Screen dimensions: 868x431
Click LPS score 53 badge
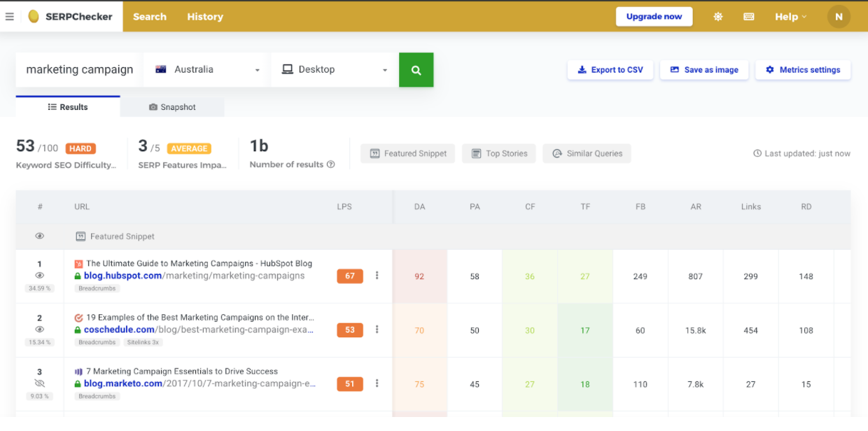pyautogui.click(x=350, y=330)
